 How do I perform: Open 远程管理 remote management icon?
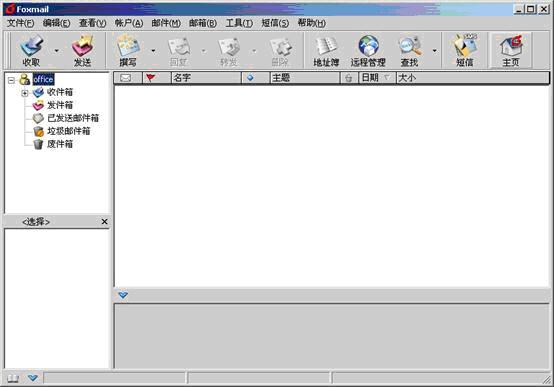pyautogui.click(x=368, y=50)
